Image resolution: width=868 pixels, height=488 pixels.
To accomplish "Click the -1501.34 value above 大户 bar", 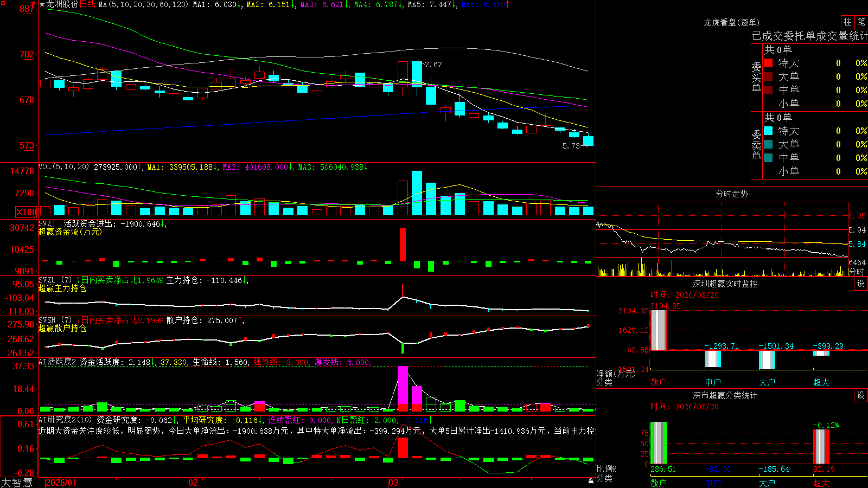I will pyautogui.click(x=776, y=346).
